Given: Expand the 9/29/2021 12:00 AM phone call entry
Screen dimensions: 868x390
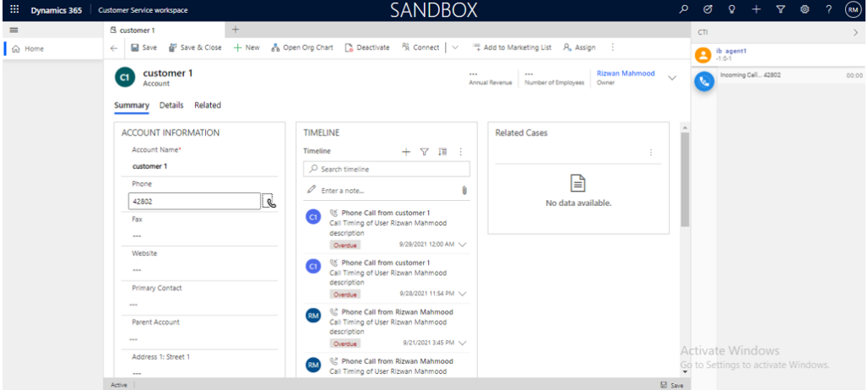Looking at the screenshot, I should (463, 244).
